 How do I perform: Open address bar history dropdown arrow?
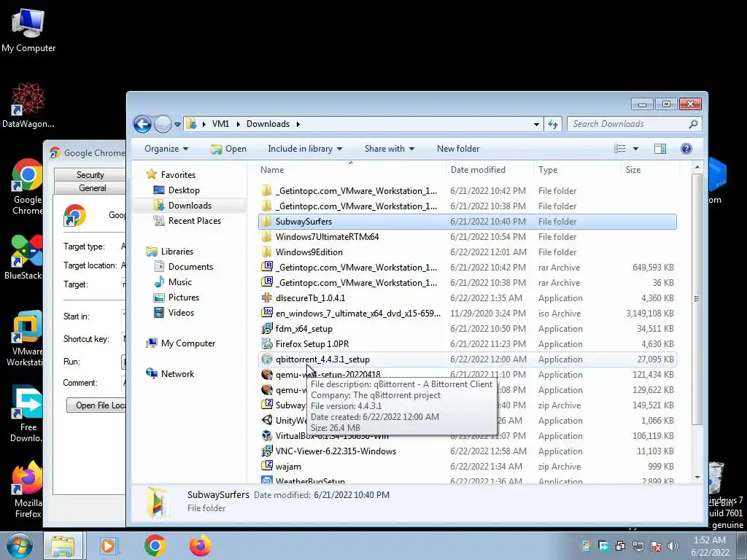tap(536, 124)
